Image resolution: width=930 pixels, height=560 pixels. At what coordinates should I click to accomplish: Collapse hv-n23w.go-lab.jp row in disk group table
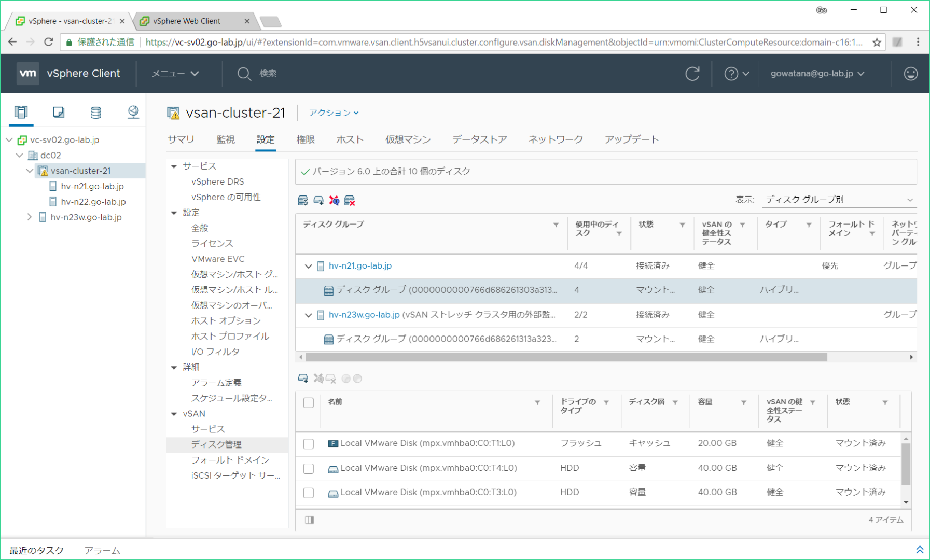tap(308, 315)
